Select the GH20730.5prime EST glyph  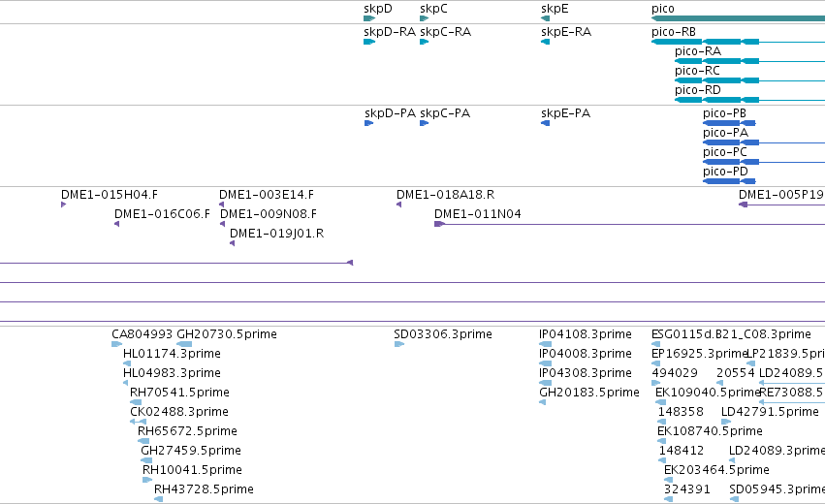[x=184, y=344]
